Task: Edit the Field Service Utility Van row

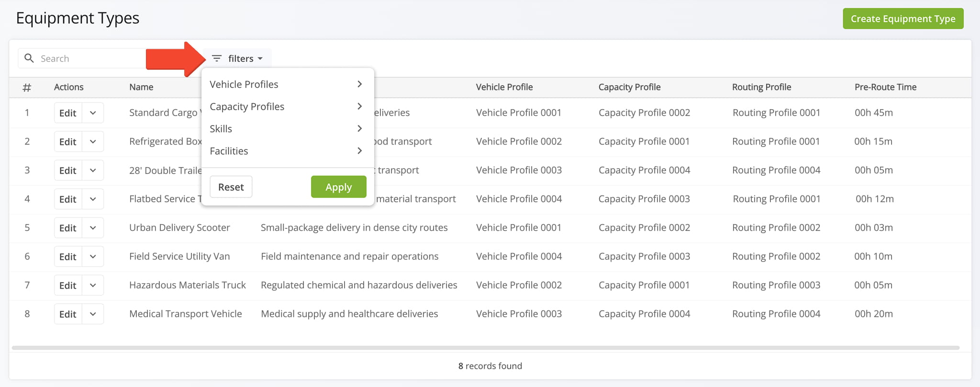Action: [x=68, y=257]
